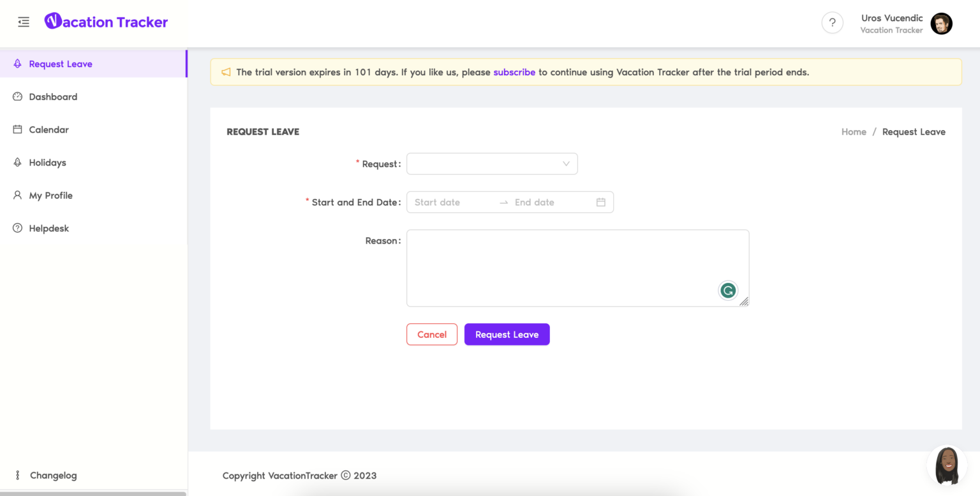Click the Holidays sidebar icon

click(x=17, y=163)
